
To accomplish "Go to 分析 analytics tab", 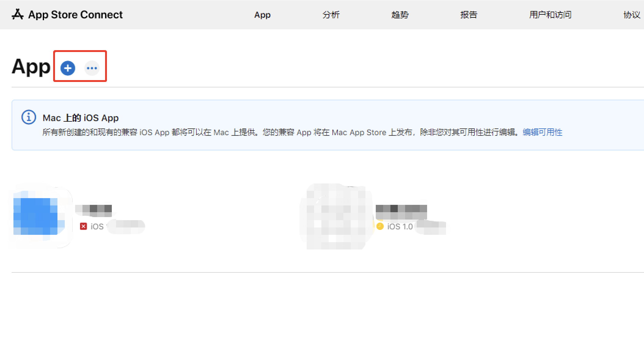I will coord(331,15).
